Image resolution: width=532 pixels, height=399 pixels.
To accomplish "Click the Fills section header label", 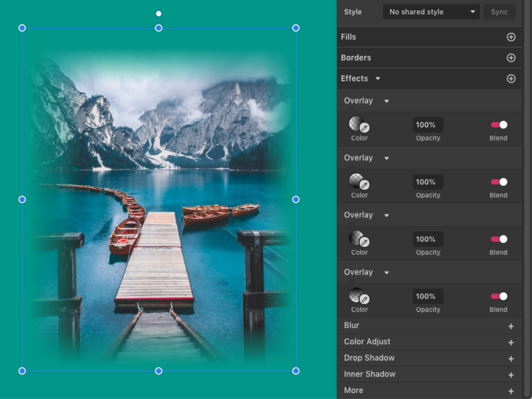I will pyautogui.click(x=348, y=37).
